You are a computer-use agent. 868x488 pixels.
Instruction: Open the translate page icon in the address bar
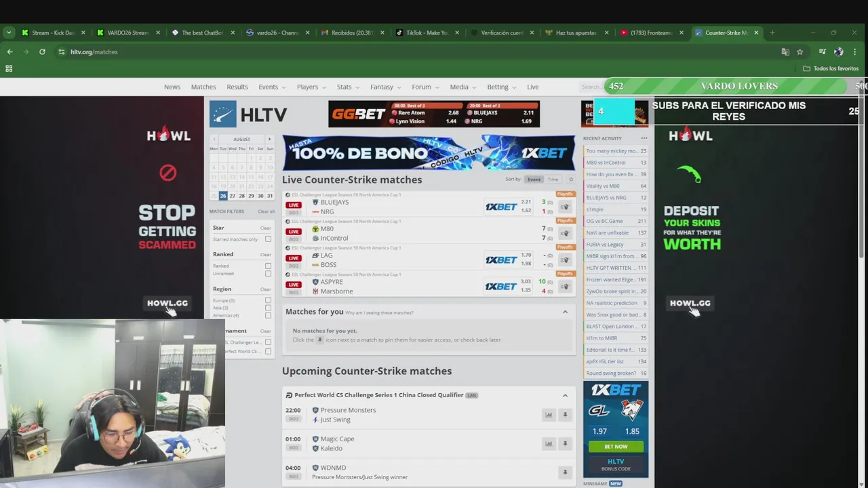(x=785, y=52)
